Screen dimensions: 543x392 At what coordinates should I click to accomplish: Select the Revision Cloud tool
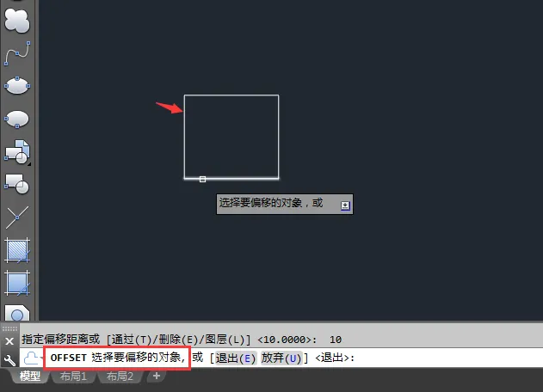(x=16, y=21)
